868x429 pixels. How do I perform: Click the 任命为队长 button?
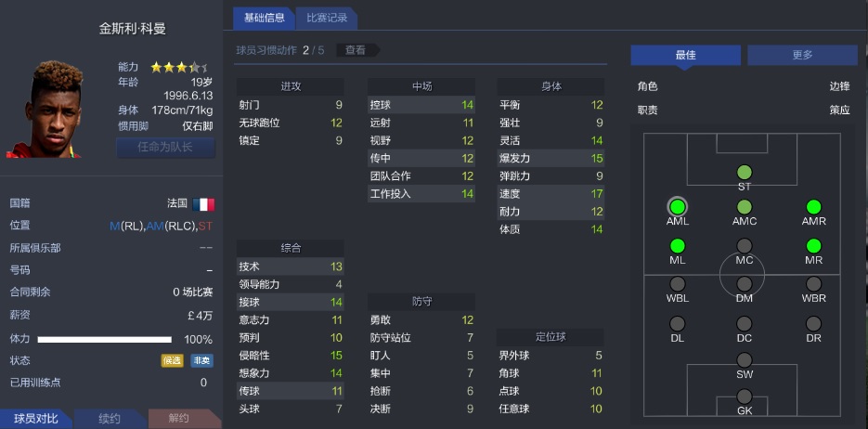pyautogui.click(x=165, y=148)
